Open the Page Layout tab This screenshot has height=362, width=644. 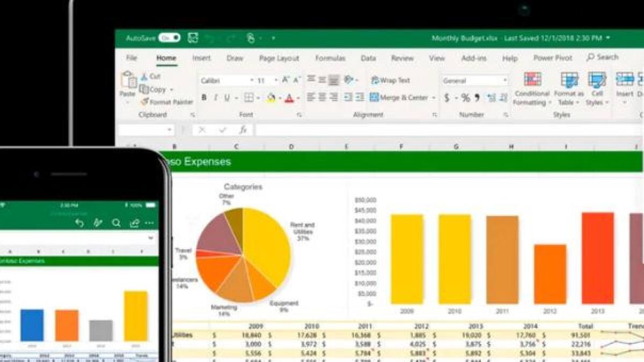(279, 58)
